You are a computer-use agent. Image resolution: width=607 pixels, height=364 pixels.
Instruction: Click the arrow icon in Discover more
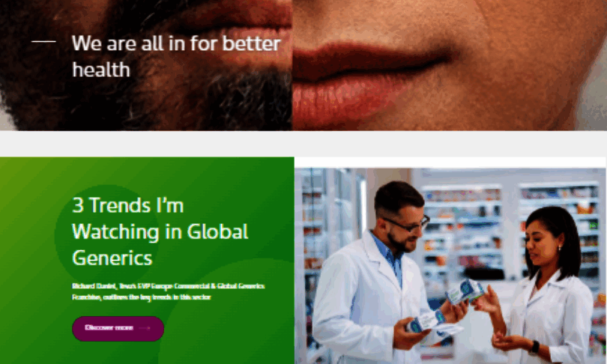coord(145,328)
